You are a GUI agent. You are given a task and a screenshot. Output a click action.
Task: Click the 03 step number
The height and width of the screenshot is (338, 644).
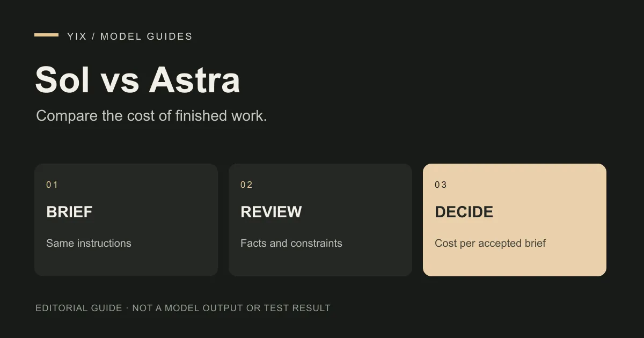click(441, 185)
